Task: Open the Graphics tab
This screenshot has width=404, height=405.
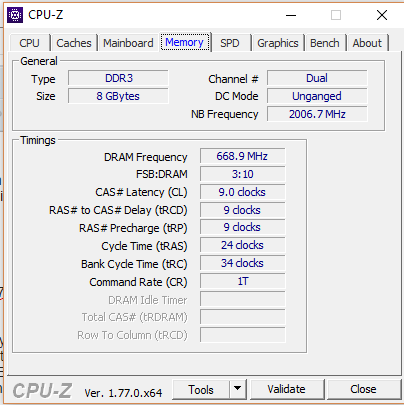Action: tap(278, 43)
